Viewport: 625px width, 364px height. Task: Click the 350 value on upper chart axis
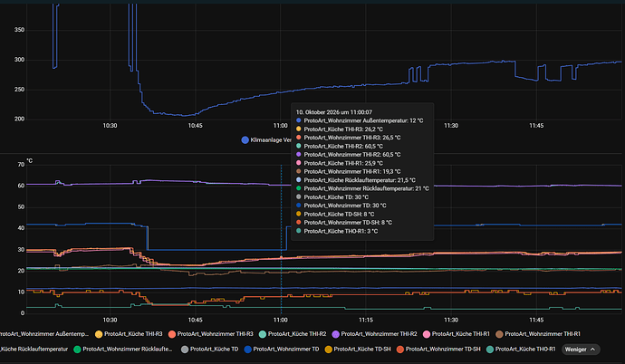[19, 30]
